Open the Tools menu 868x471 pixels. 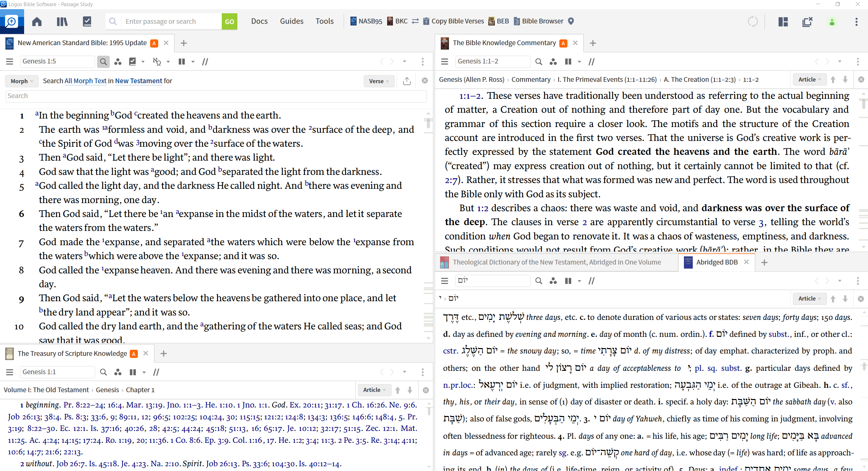pyautogui.click(x=324, y=21)
